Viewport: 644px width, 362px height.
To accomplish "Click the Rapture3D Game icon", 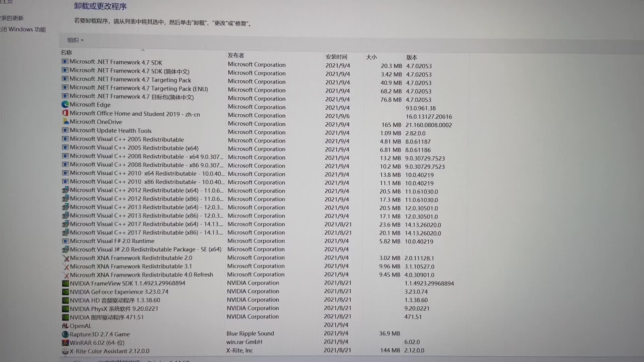I will [65, 334].
